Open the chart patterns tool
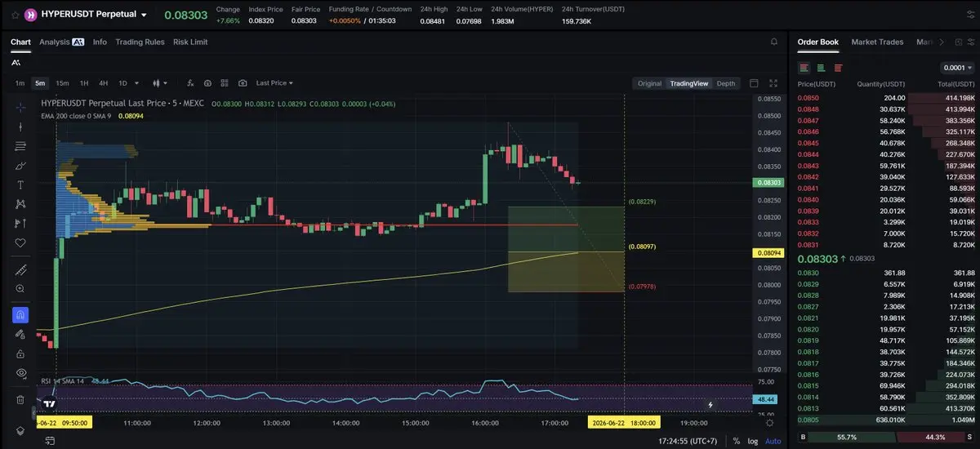Image resolution: width=980 pixels, height=449 pixels. (x=20, y=204)
